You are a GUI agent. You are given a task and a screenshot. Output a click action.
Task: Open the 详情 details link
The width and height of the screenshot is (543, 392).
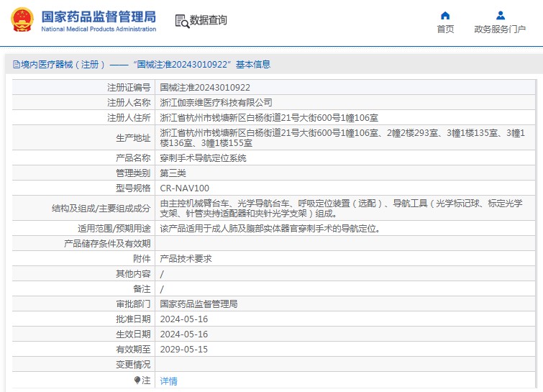pyautogui.click(x=168, y=381)
